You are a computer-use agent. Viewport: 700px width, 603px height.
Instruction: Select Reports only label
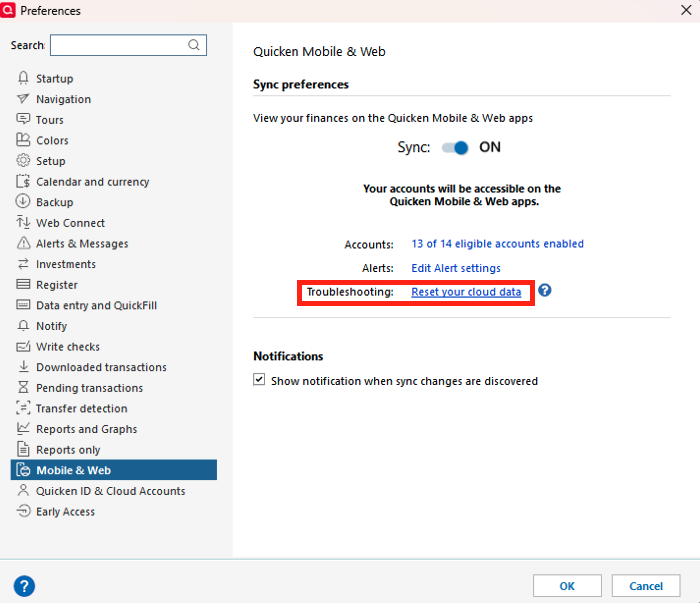68,450
